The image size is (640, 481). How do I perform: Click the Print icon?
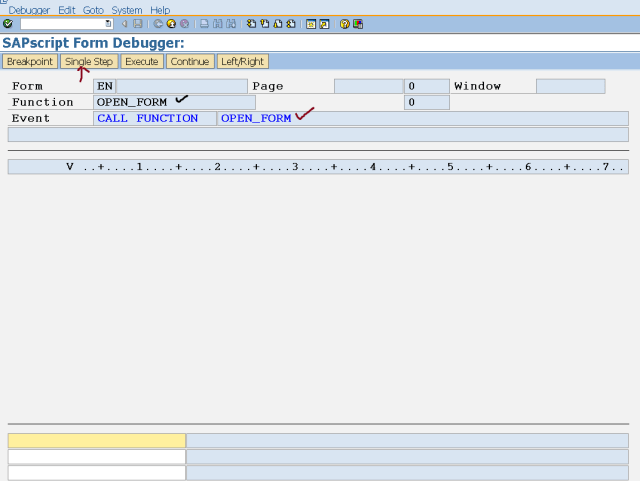(205, 23)
